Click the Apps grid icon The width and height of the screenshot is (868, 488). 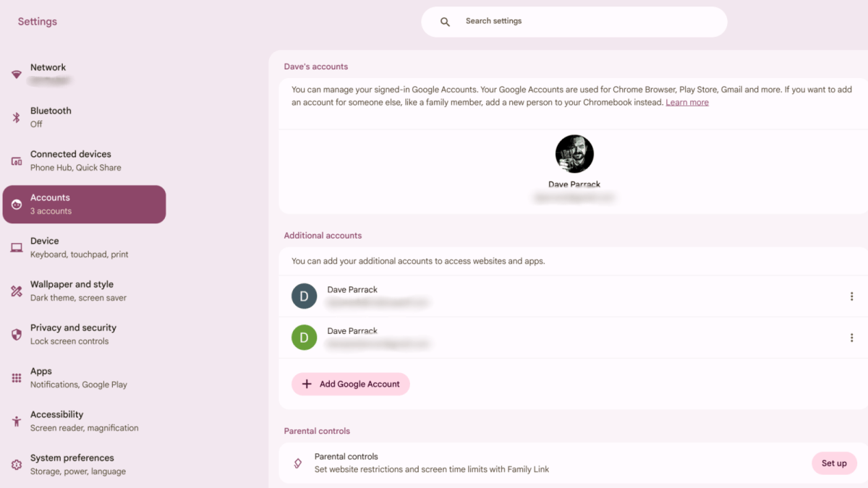point(17,378)
